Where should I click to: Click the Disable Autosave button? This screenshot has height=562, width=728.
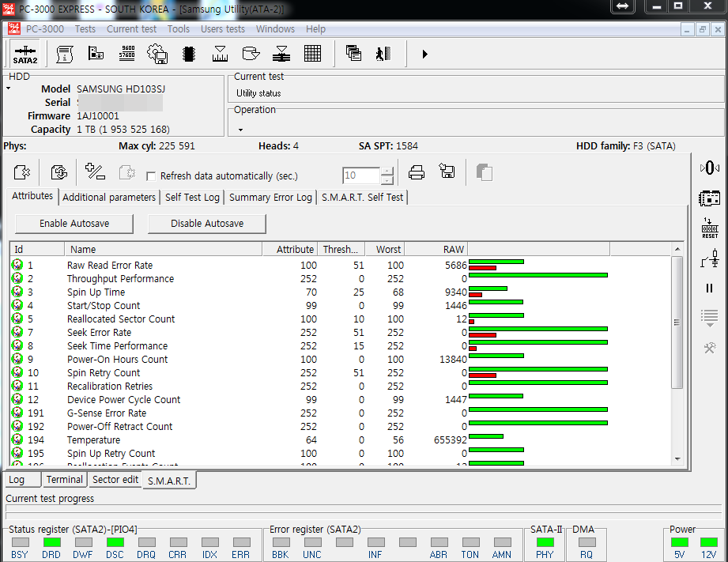pos(207,224)
